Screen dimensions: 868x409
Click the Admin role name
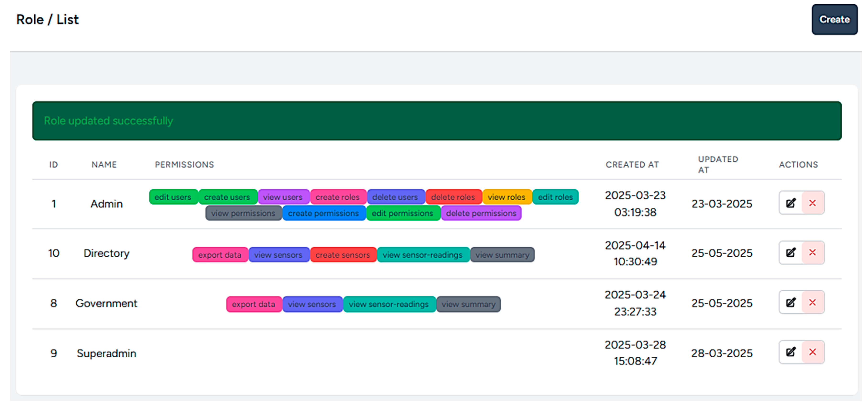[x=107, y=204]
